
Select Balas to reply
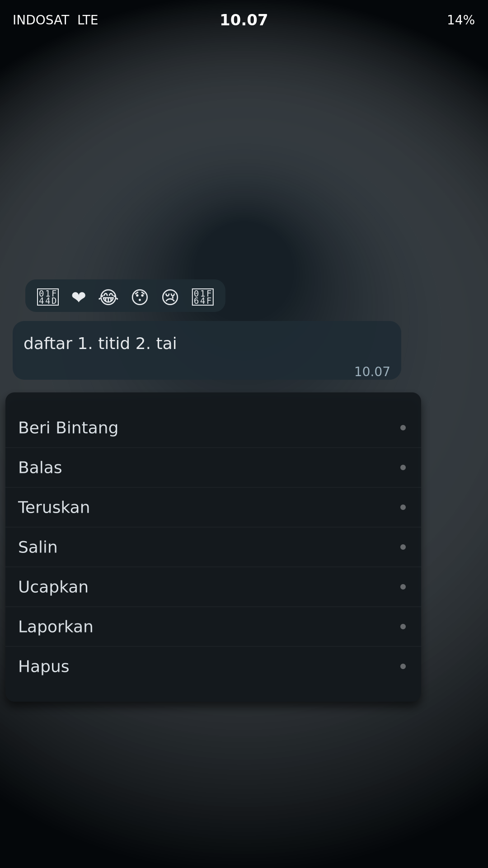(x=40, y=467)
